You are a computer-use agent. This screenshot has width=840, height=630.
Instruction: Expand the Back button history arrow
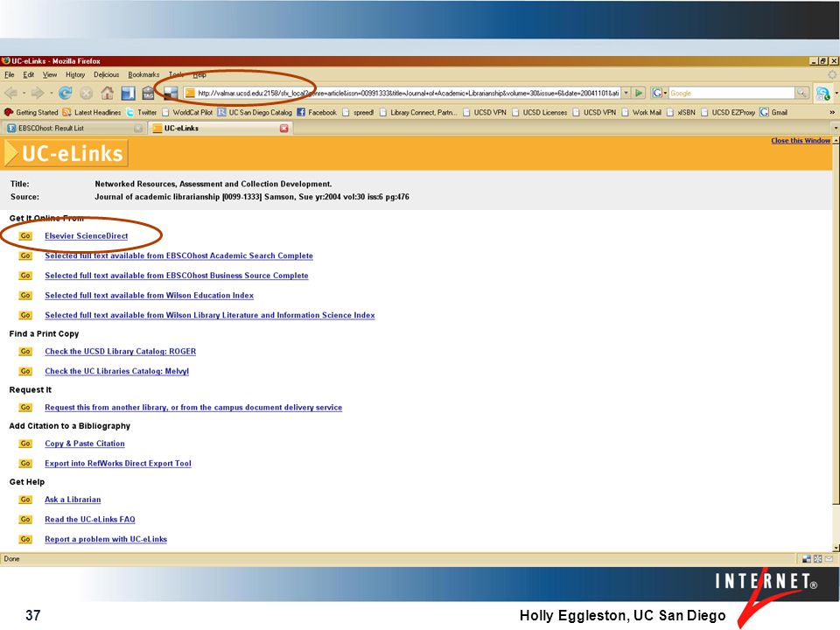tap(24, 94)
